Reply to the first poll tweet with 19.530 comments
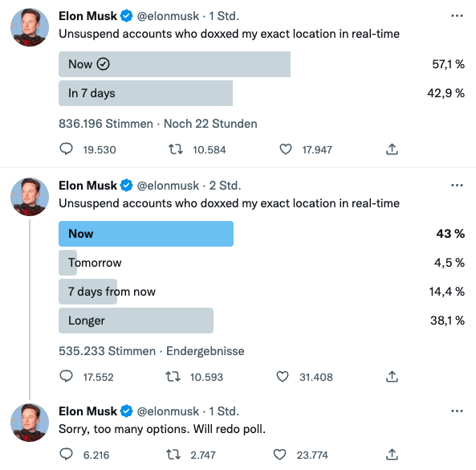This screenshot has height=470, width=476. coord(66,149)
